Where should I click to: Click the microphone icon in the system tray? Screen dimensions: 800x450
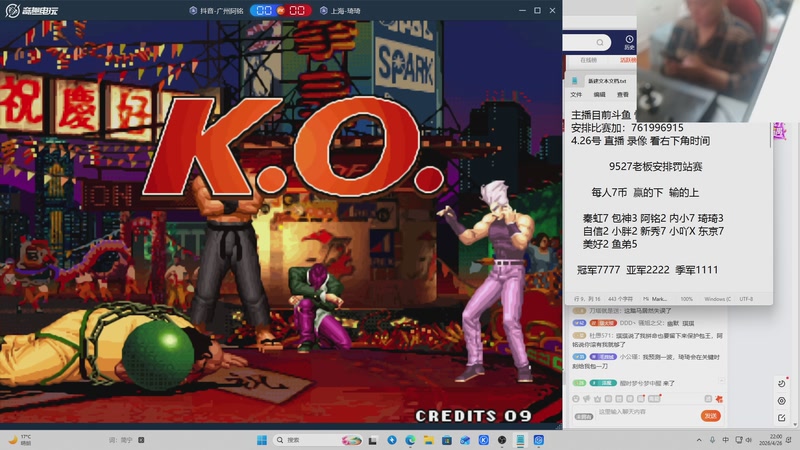[712, 440]
